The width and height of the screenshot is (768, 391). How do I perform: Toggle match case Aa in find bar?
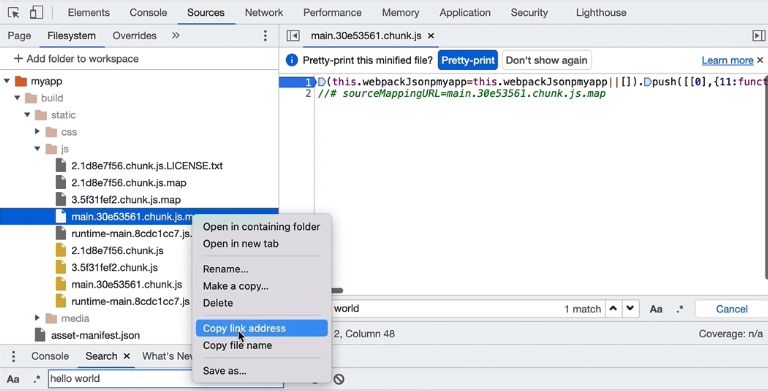[x=656, y=309]
